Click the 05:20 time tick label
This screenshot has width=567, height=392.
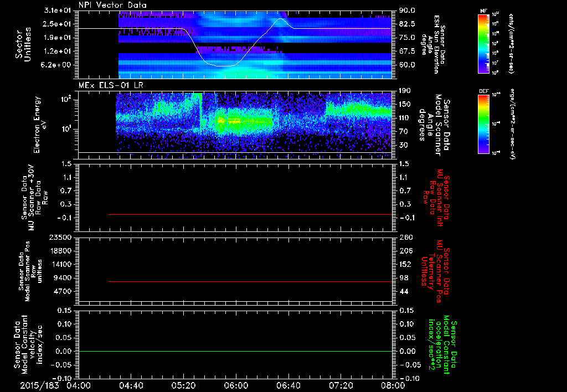point(184,385)
